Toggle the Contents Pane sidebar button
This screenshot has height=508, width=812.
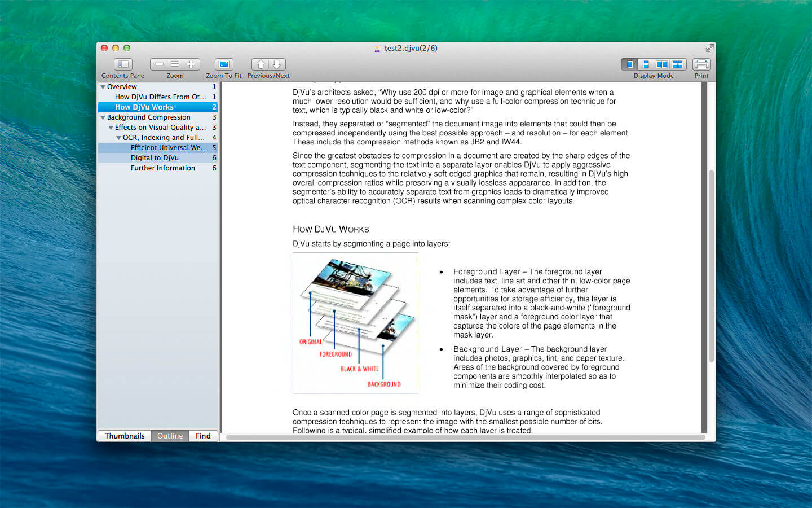coord(123,64)
